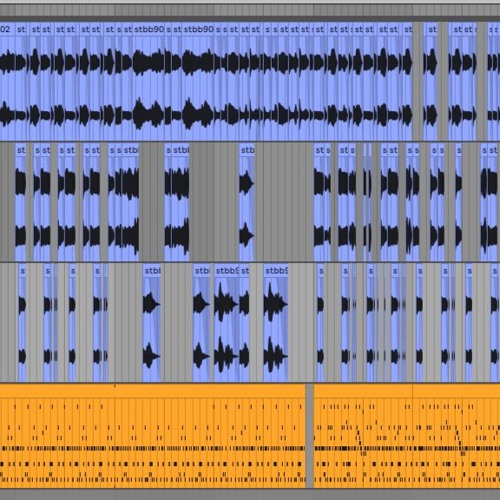Select the first "stbb90" clip in the top track
The width and height of the screenshot is (500, 500).
[x=149, y=81]
